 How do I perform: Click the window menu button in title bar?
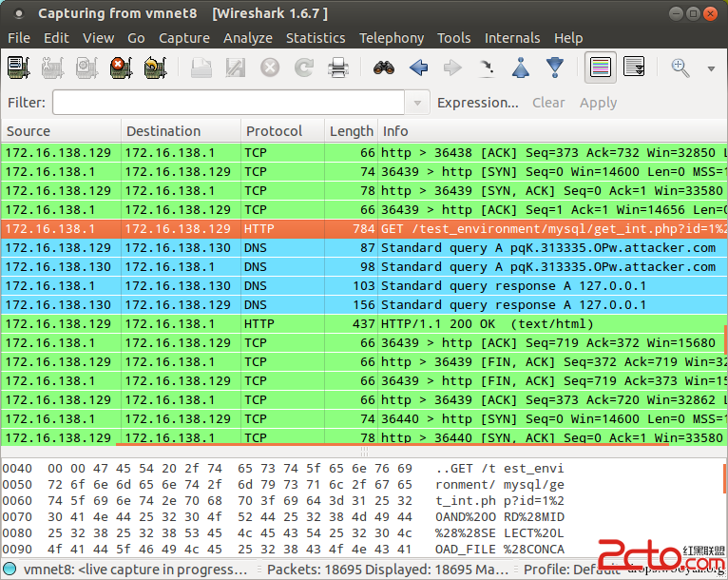(x=19, y=13)
